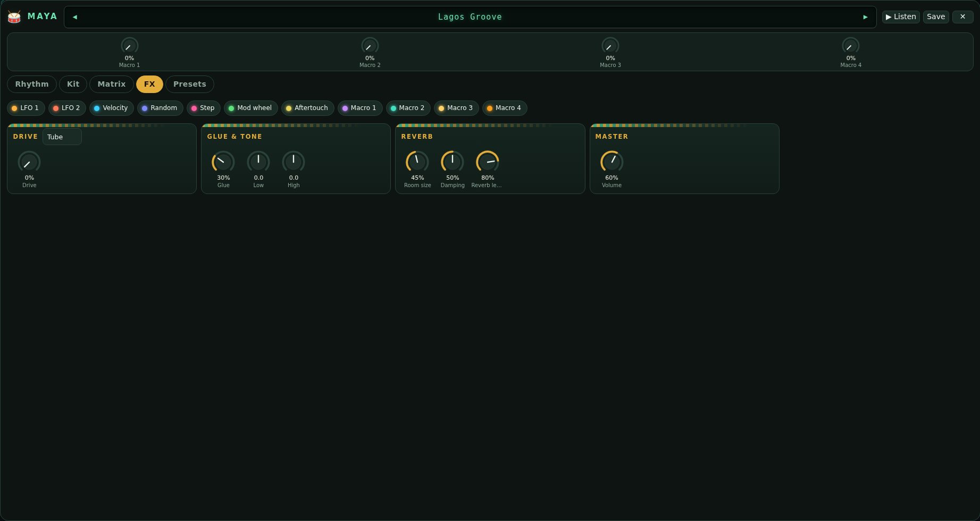Select Macro 1 modulation source chip
This screenshot has width=980, height=521.
[360, 108]
